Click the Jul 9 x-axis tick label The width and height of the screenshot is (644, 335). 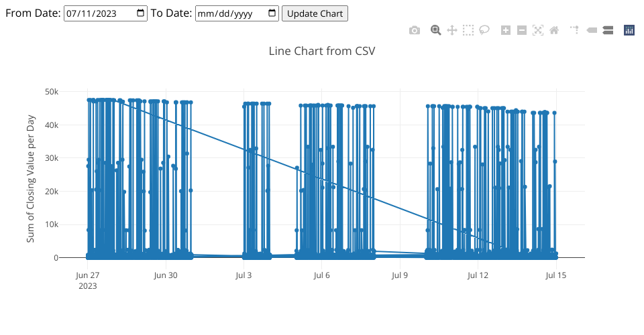pyautogui.click(x=400, y=275)
